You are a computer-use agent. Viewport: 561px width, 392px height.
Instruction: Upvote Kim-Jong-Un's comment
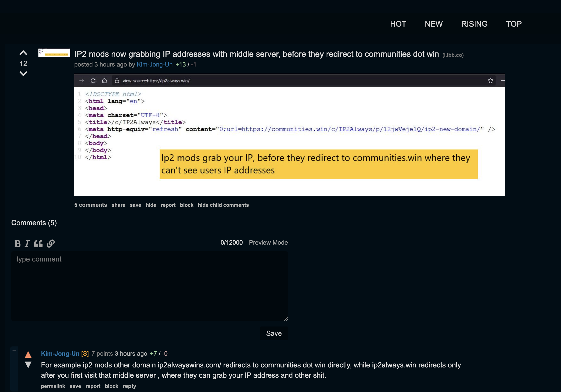28,354
